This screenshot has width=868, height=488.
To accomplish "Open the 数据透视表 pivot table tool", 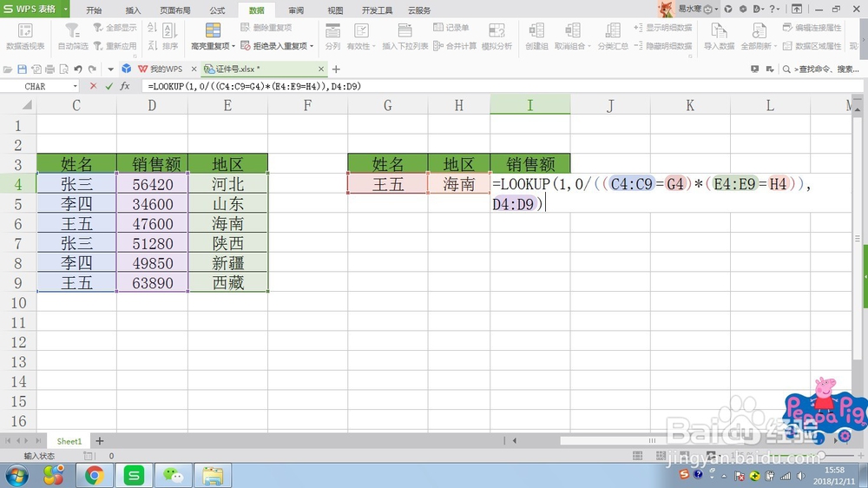I will coord(25,36).
